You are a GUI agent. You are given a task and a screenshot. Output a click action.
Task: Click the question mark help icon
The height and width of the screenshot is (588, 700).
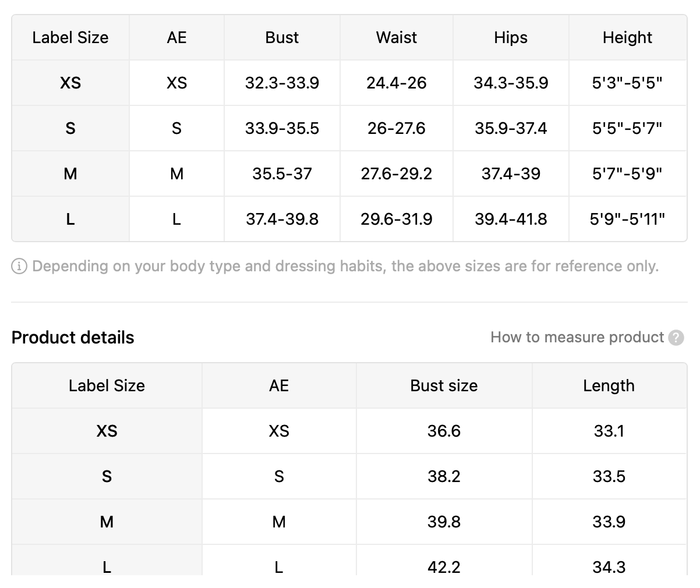[x=676, y=338]
